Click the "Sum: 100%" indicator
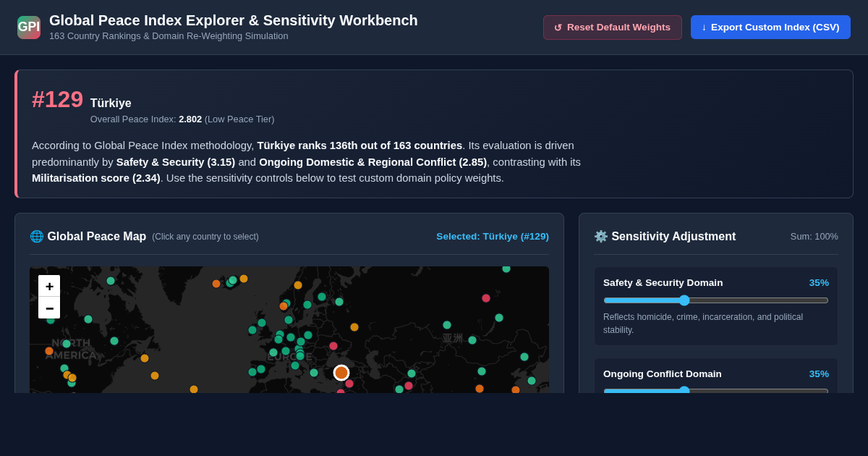The image size is (868, 456). (814, 236)
